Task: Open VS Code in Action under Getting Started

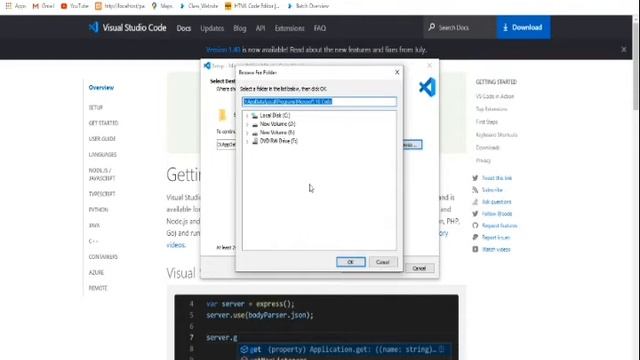Action: (495, 96)
